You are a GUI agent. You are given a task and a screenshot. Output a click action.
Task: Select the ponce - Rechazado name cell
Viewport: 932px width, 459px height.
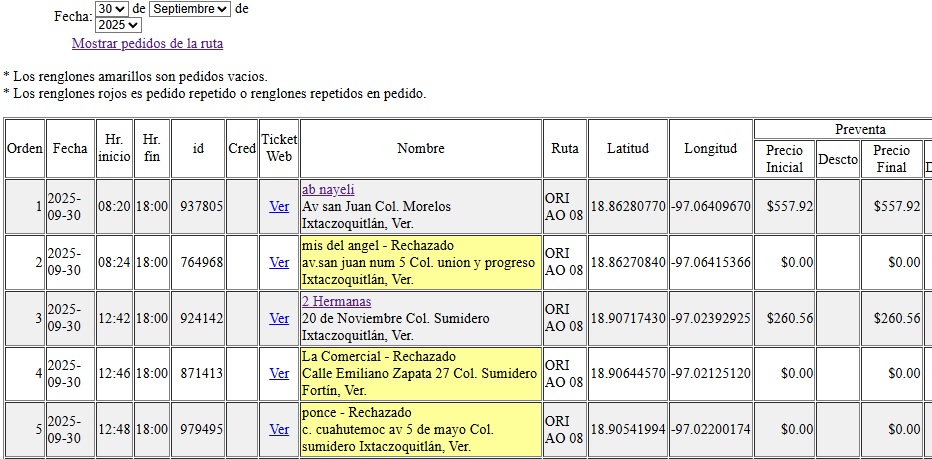point(420,429)
